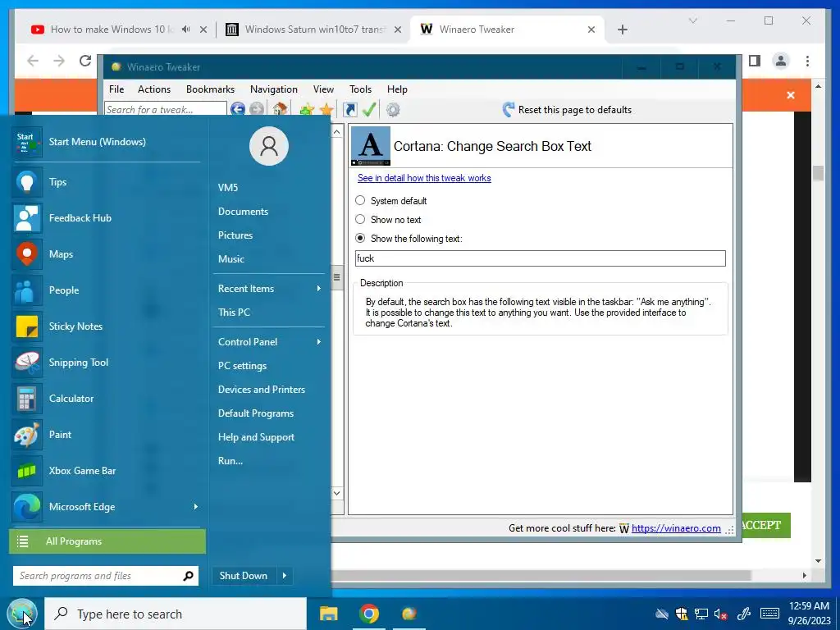840x630 pixels.
Task: Launch Paint from the Start menu
Action: (x=27, y=435)
